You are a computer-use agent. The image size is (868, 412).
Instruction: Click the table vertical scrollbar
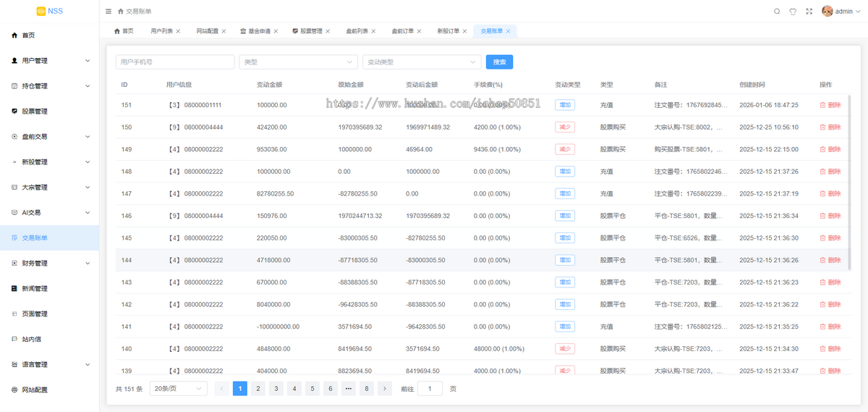[849, 181]
